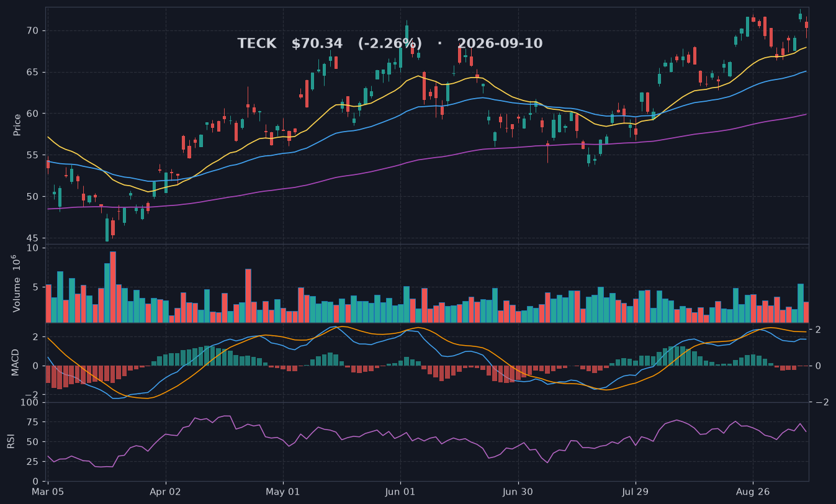Click the $70.34 price in title
The width and height of the screenshot is (836, 504).
click(x=317, y=43)
